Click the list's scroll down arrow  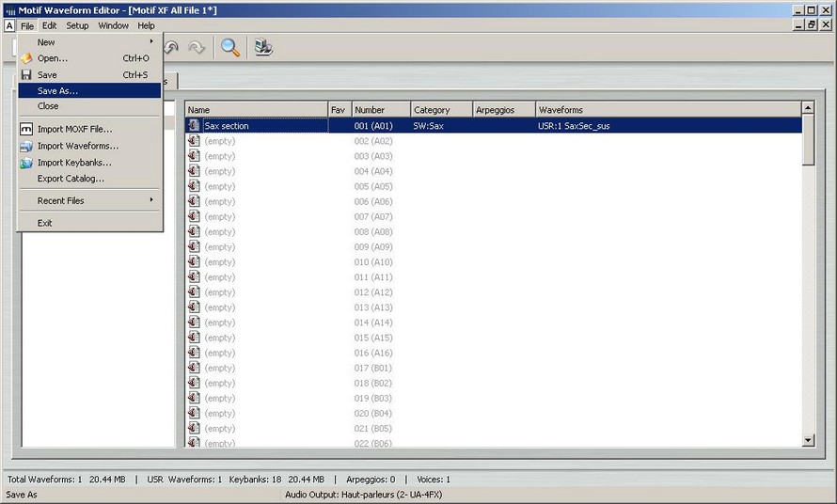[x=808, y=440]
